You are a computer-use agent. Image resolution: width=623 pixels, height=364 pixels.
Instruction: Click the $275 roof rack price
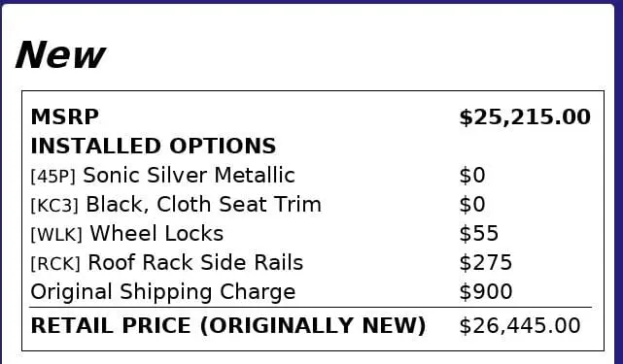pyautogui.click(x=486, y=263)
